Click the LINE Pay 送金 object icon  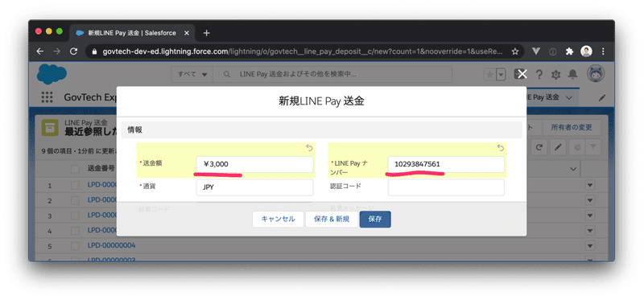pyautogui.click(x=50, y=128)
